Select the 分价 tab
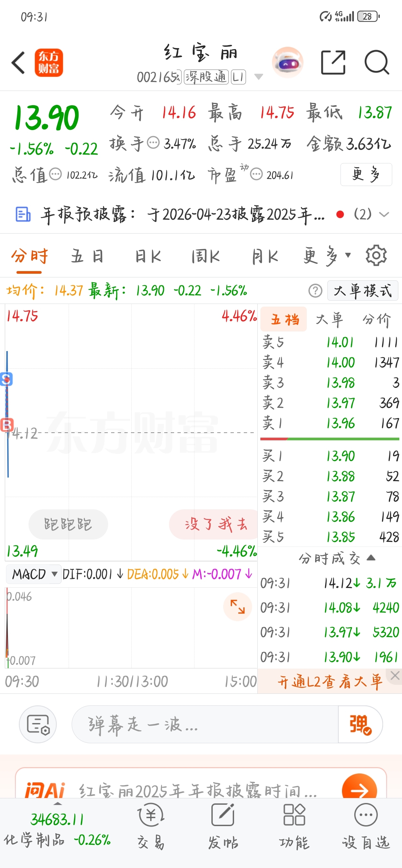 [377, 319]
